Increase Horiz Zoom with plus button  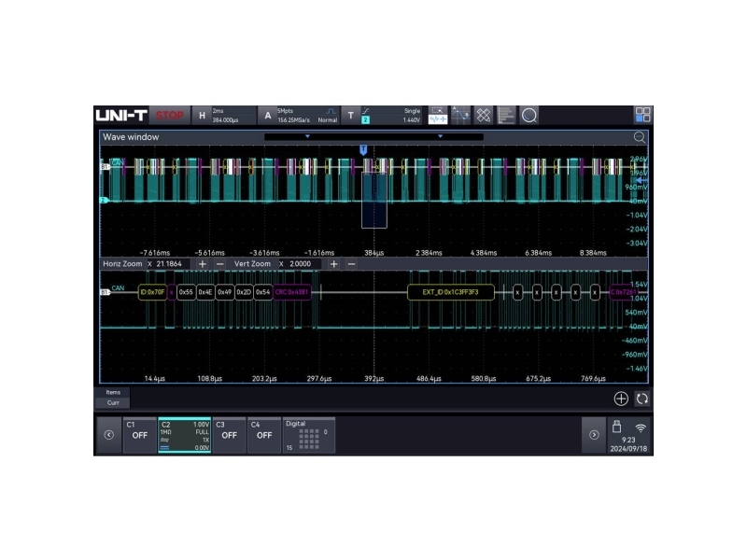point(203,264)
